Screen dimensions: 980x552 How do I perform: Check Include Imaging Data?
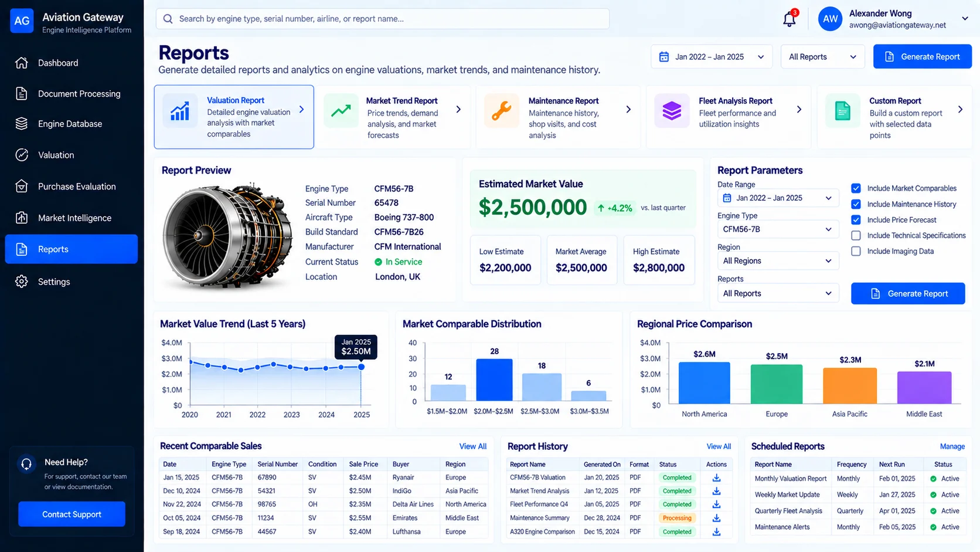pos(856,251)
